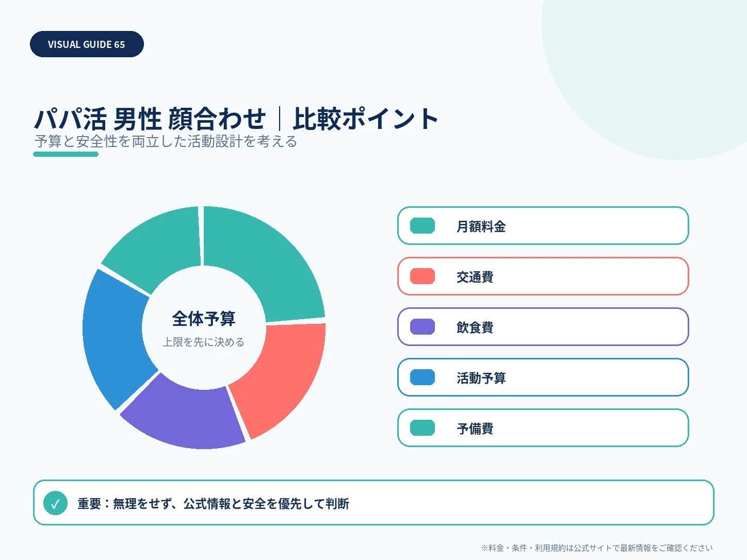Open the 月額料金 legend card
The image size is (747, 560).
pos(543,226)
